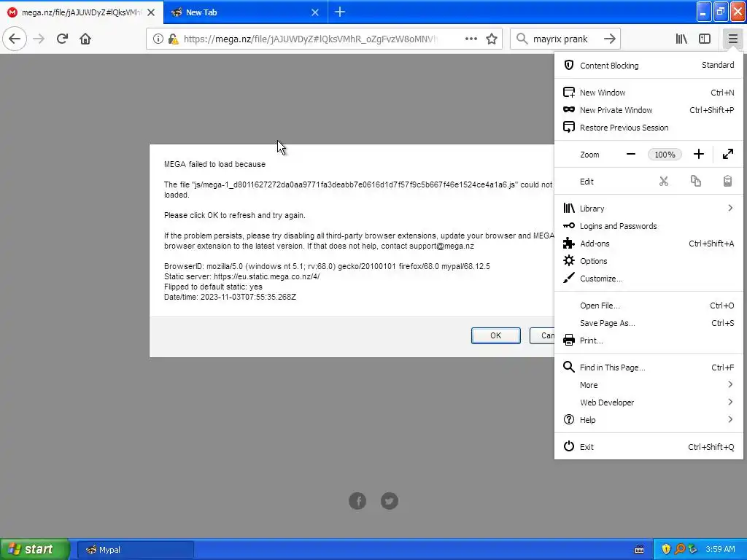Click the search magnifier in search box
The width and height of the screenshot is (747, 560).
click(522, 39)
